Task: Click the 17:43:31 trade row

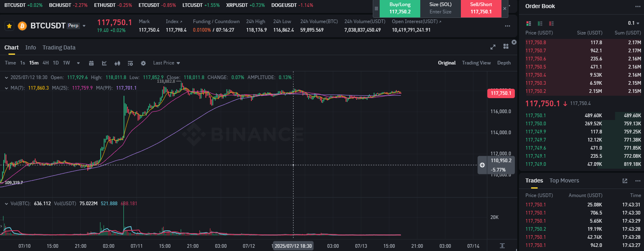Action: coord(583,205)
